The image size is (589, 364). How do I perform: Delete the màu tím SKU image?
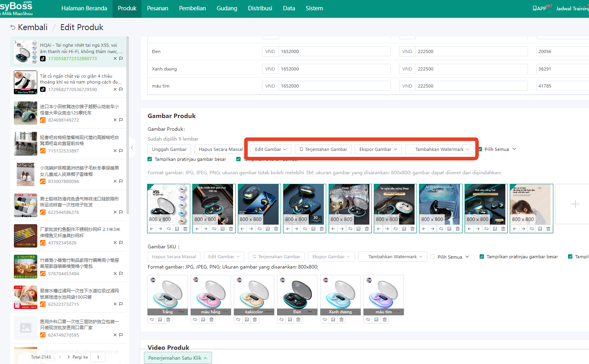[x=384, y=320]
